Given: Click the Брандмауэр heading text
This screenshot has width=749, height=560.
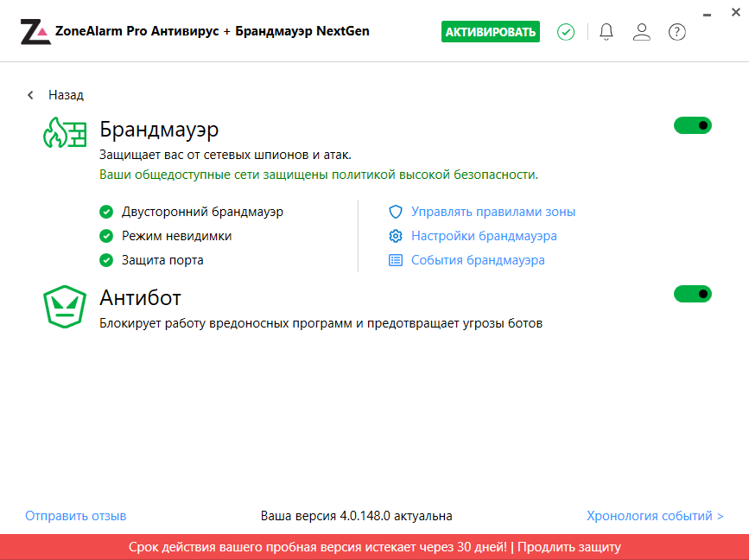Looking at the screenshot, I should click(159, 130).
